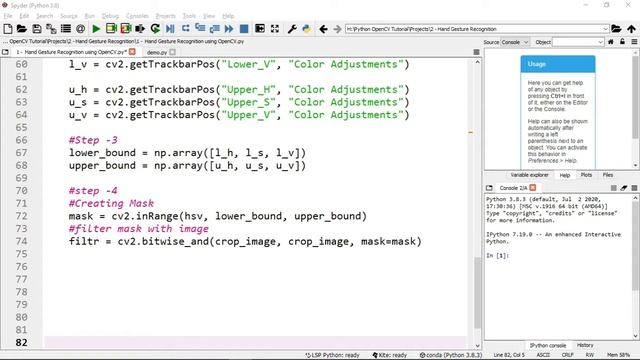This screenshot has height=360, width=640.
Task: Step into function debug icon
Action: 200,29
